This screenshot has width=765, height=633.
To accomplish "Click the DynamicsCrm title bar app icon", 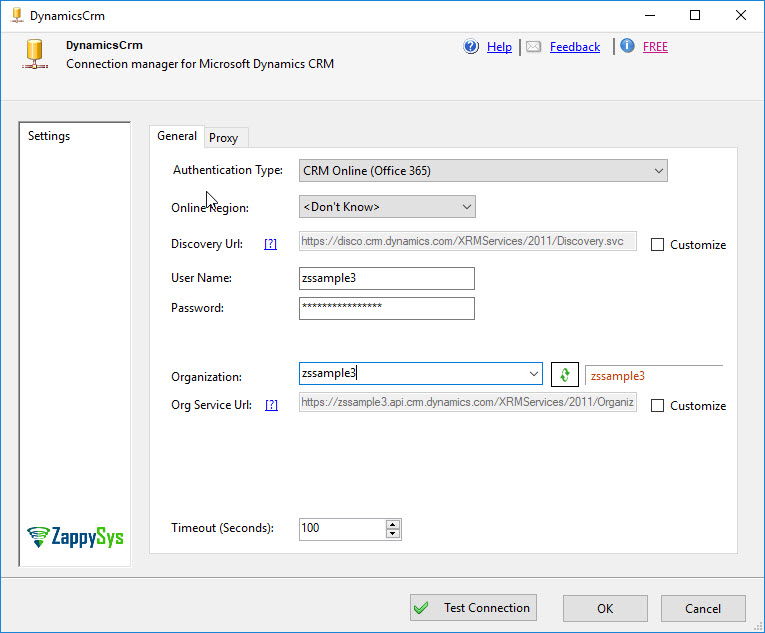I will tap(17, 16).
